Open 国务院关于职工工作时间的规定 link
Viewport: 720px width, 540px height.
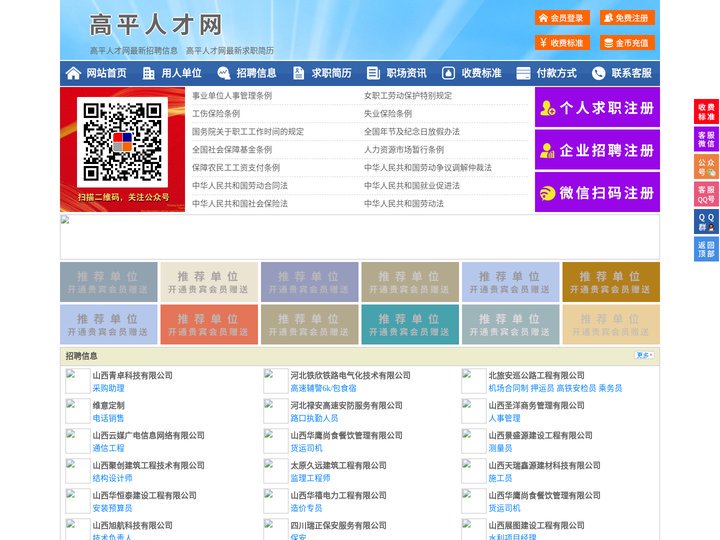click(248, 131)
